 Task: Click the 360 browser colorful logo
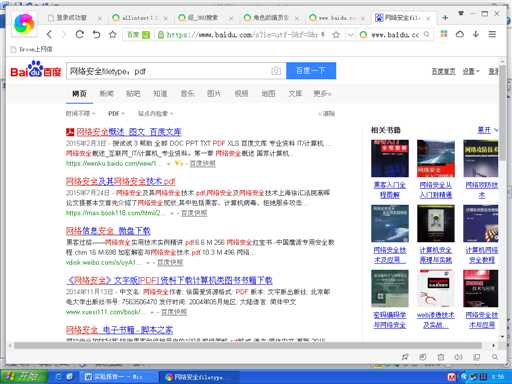click(x=24, y=24)
